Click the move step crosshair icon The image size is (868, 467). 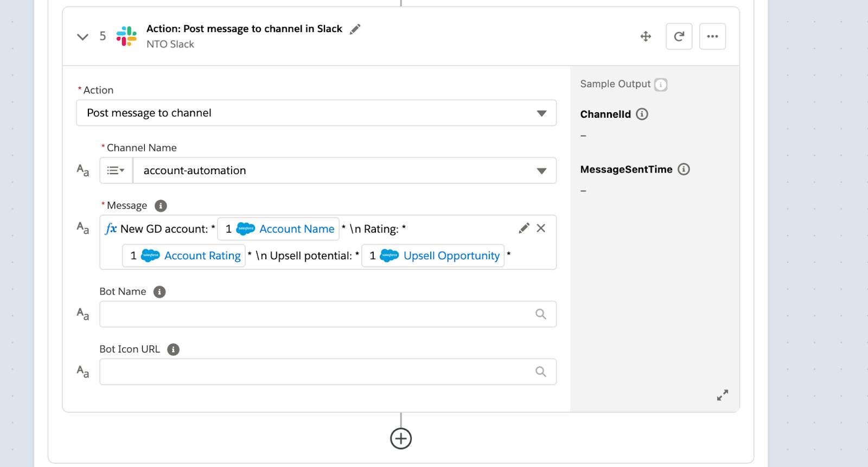coord(646,36)
